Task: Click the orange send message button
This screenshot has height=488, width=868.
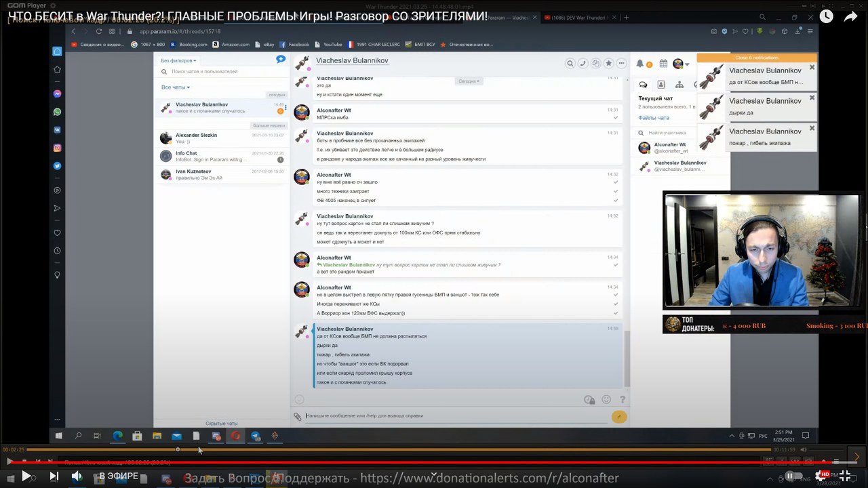Action: (618, 416)
